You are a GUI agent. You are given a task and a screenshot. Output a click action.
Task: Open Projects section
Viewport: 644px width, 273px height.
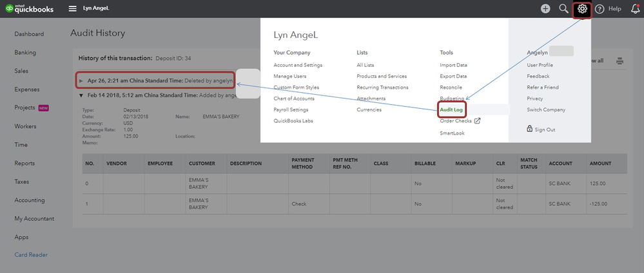click(24, 108)
